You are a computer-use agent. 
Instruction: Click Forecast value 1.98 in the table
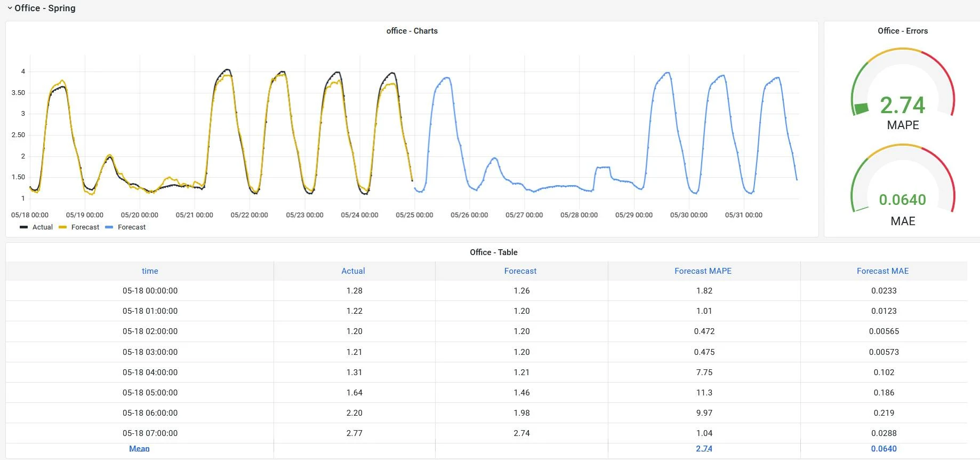click(x=521, y=413)
